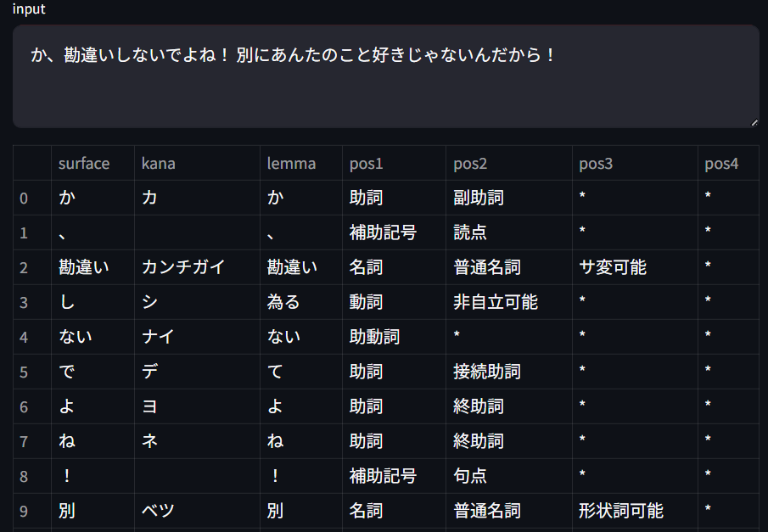Select the 勘違い surface cell in row 2
This screenshot has height=532, width=768.
tap(93, 267)
